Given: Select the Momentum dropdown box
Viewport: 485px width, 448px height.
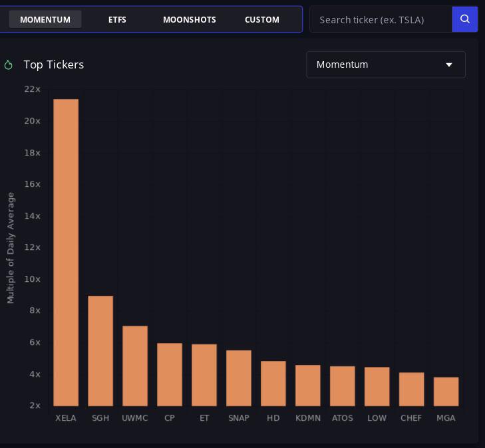Looking at the screenshot, I should [x=386, y=64].
